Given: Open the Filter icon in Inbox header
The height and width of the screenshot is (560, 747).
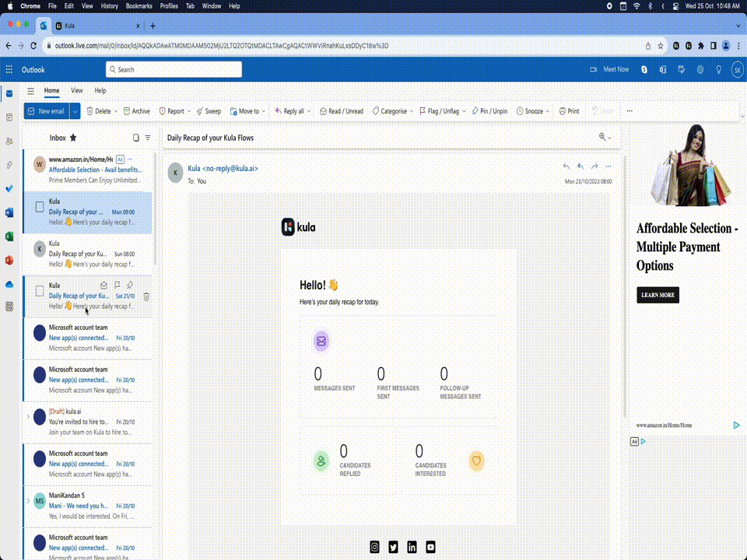Looking at the screenshot, I should point(148,138).
